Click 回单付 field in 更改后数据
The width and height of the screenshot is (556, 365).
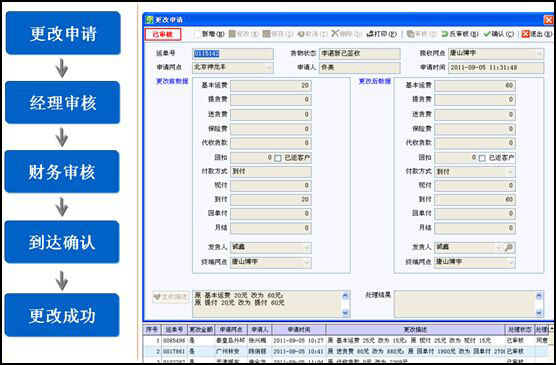[x=475, y=214]
